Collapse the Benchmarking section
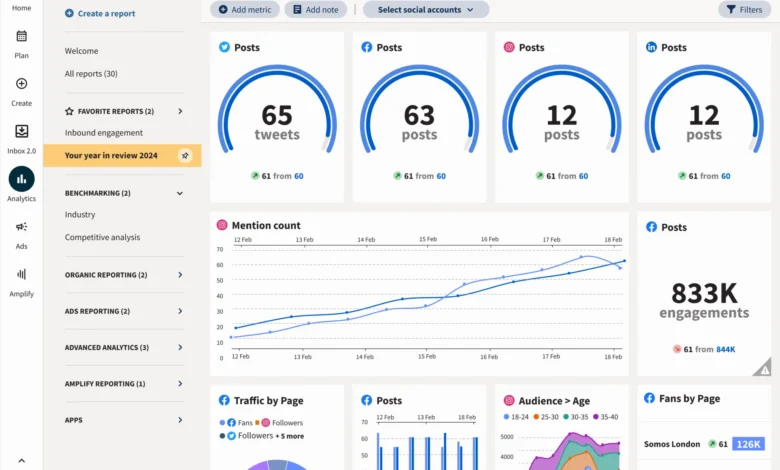The height and width of the screenshot is (470, 780). coord(180,193)
